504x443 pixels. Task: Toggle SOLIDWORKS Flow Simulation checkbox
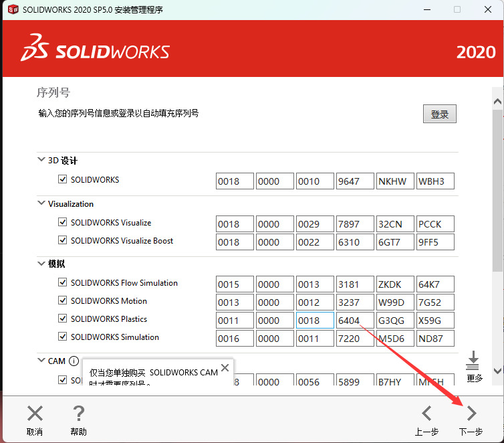(x=62, y=282)
